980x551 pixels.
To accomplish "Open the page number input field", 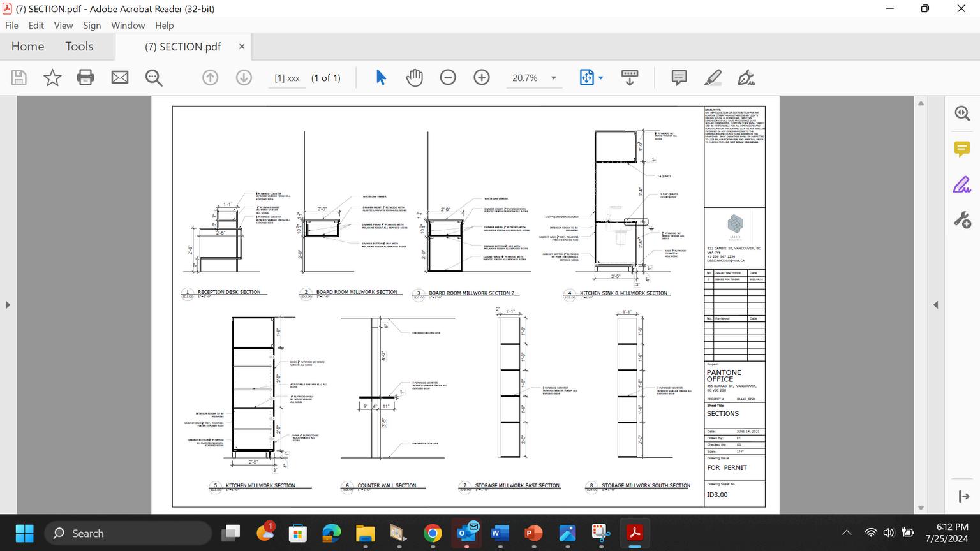I will [287, 78].
